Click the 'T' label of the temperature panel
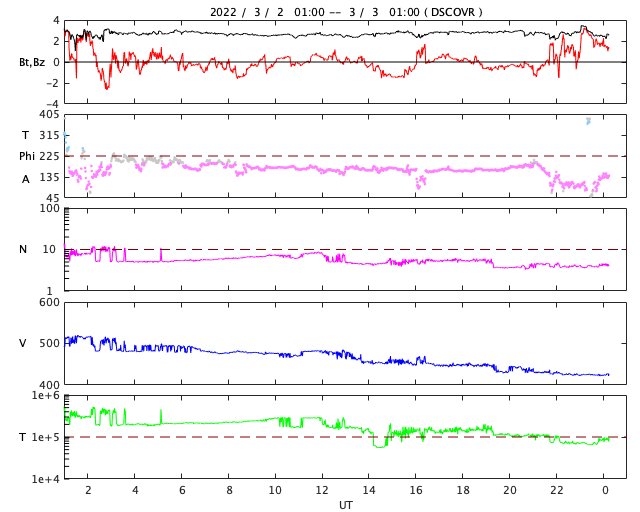The width and height of the screenshot is (640, 512). coord(22,437)
